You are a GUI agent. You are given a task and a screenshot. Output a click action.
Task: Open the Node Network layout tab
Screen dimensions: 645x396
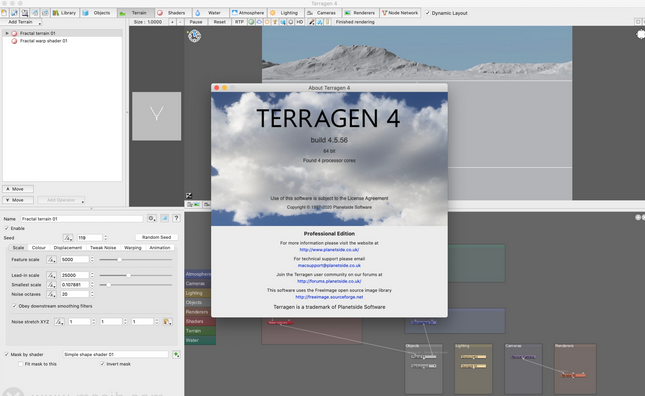coord(400,13)
